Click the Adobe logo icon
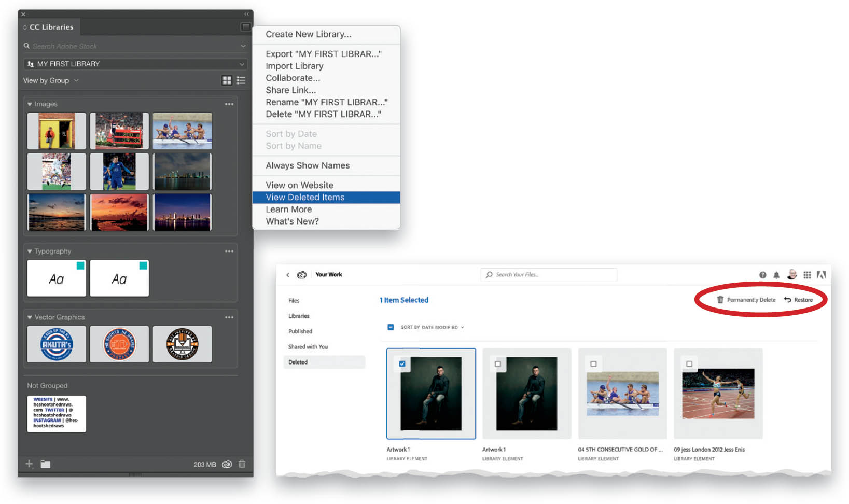The image size is (849, 504). pyautogui.click(x=822, y=275)
